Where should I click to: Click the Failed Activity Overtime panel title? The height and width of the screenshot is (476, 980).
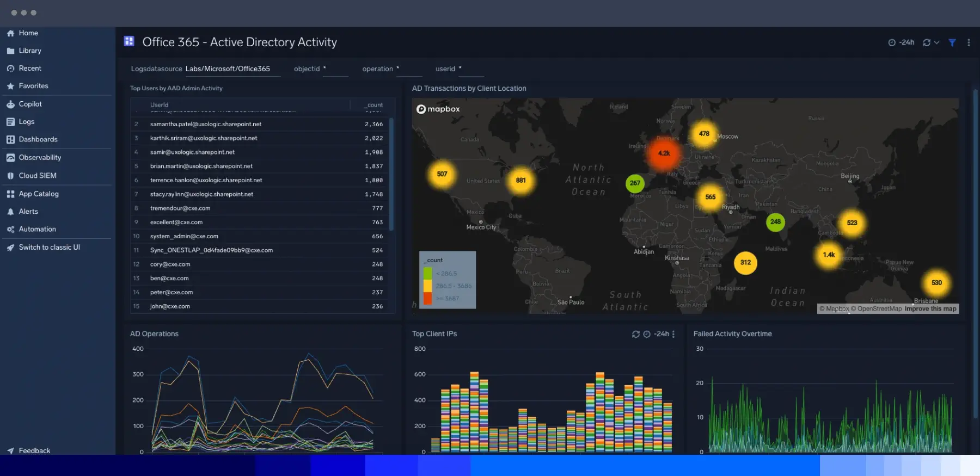point(732,334)
